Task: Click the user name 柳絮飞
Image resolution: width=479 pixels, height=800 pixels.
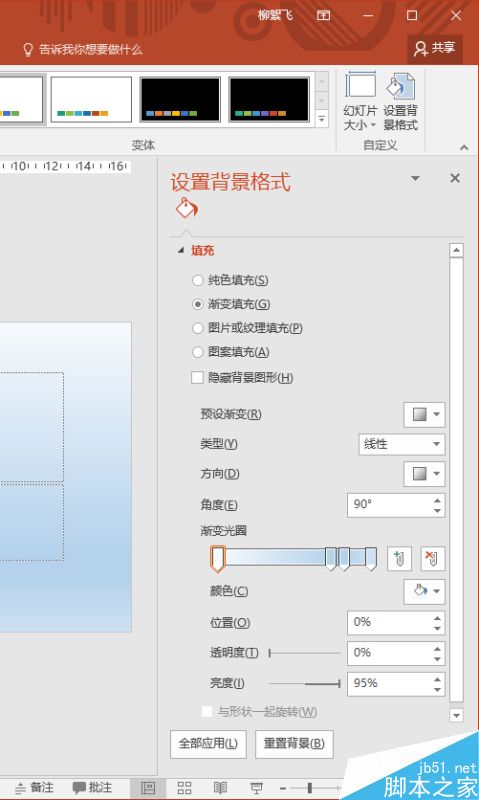Action: pyautogui.click(x=275, y=15)
